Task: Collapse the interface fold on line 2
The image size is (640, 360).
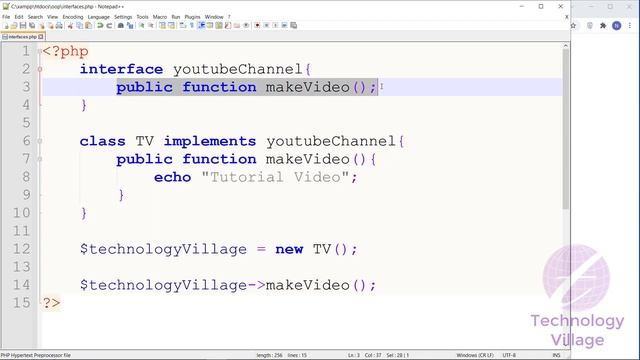Action: [40, 69]
